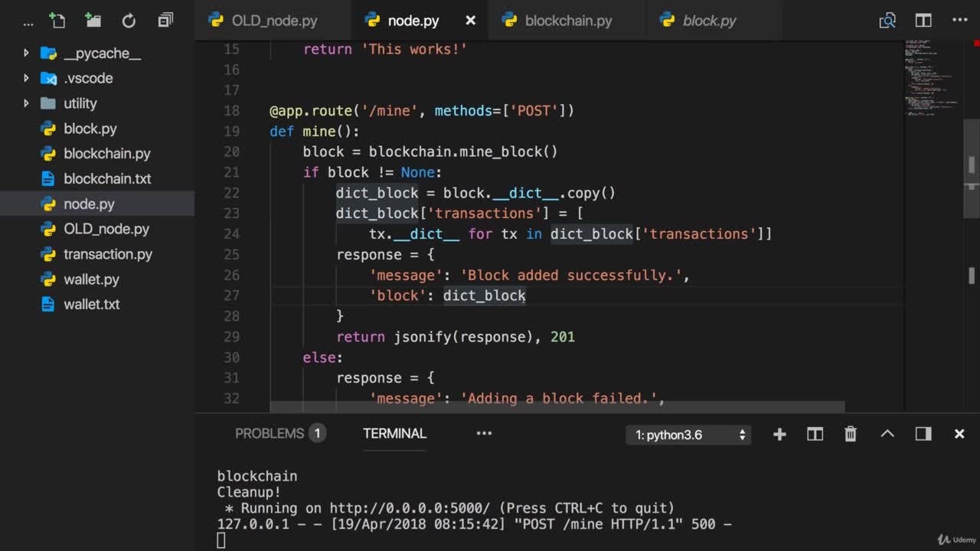Viewport: 980px width, 551px height.
Task: Move panel to the right side
Action: click(x=923, y=434)
